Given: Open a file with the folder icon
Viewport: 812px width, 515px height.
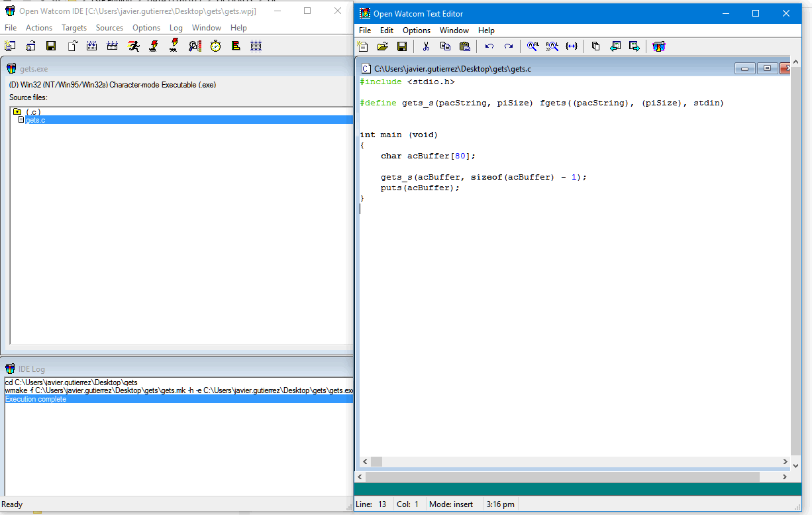Looking at the screenshot, I should [x=382, y=46].
